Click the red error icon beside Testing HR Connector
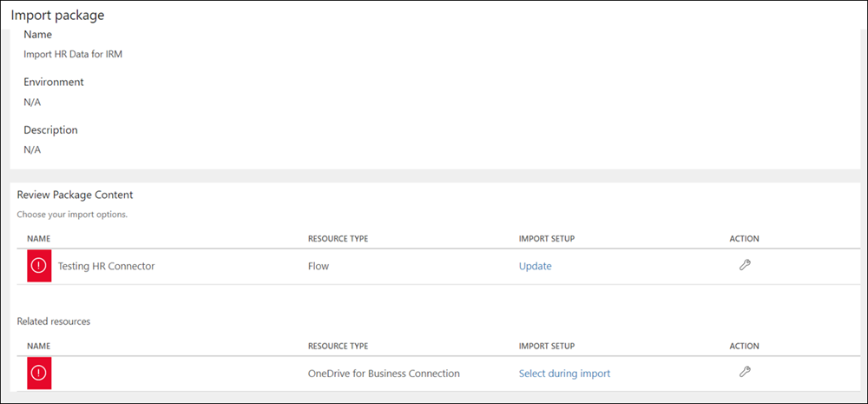The width and height of the screenshot is (868, 404). tap(38, 266)
